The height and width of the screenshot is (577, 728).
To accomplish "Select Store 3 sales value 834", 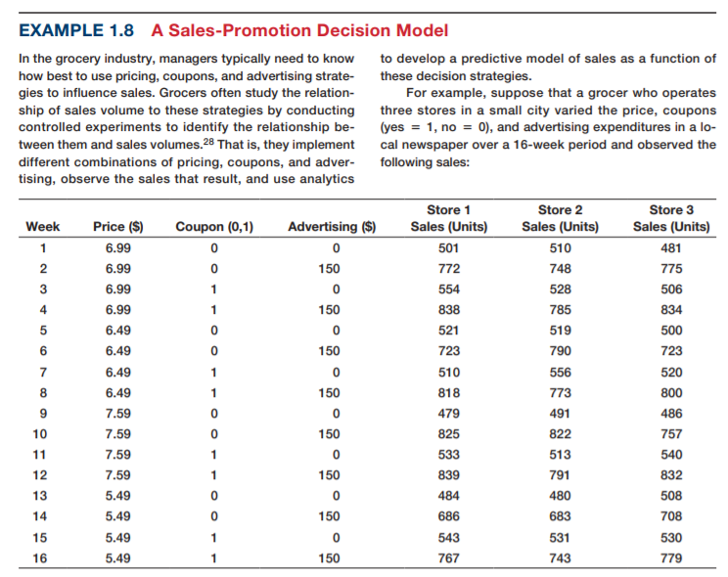I will pos(671,310).
